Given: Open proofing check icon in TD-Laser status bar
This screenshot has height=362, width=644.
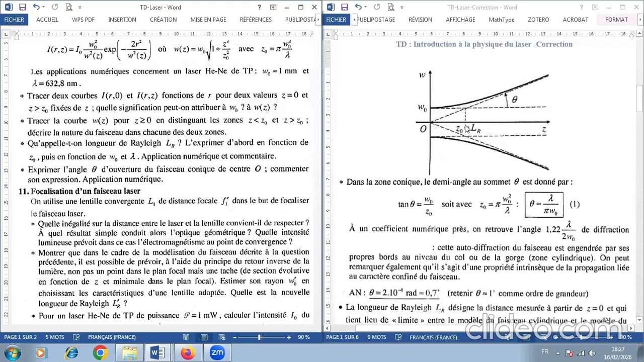Looking at the screenshot, I should pyautogui.click(x=76, y=337).
